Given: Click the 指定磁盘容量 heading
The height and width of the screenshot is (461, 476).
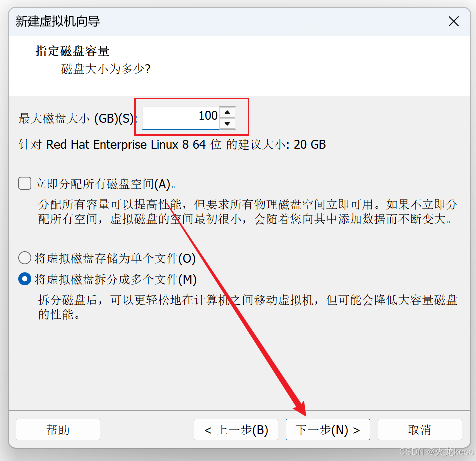Looking at the screenshot, I should 72,51.
